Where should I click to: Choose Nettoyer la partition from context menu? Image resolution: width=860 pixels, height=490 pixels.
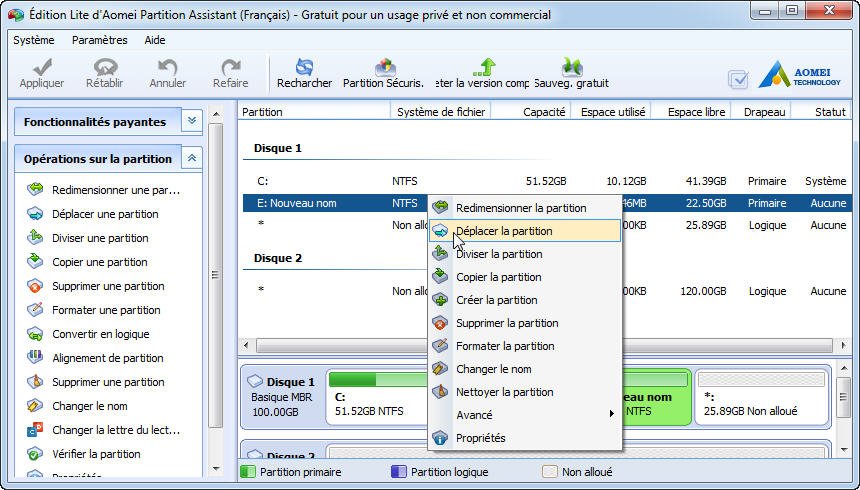tap(525, 392)
